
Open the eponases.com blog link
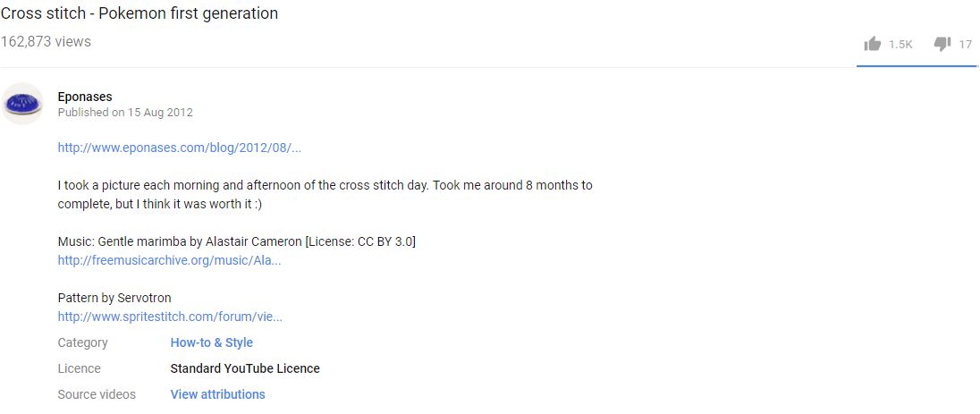pyautogui.click(x=180, y=148)
